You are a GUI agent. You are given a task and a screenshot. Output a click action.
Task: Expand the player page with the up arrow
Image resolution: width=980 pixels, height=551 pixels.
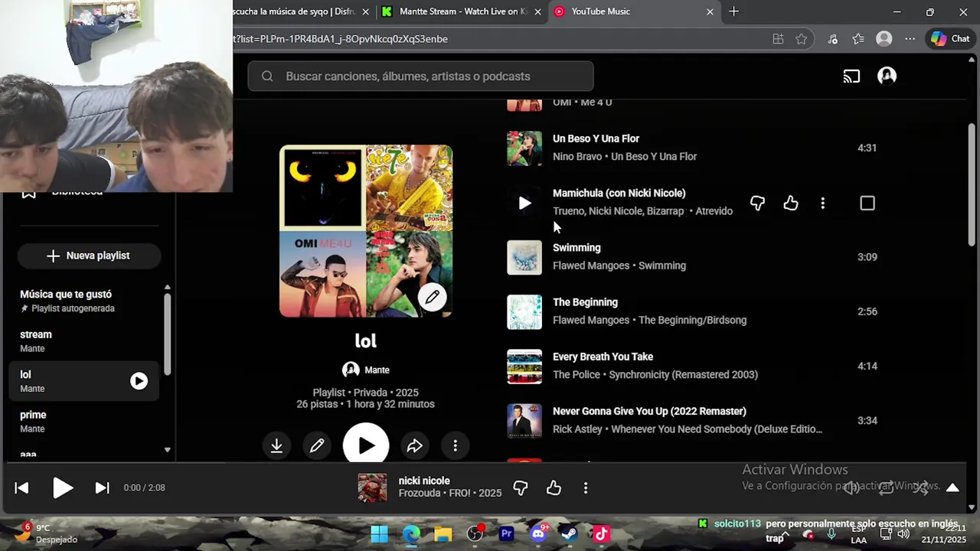point(952,487)
